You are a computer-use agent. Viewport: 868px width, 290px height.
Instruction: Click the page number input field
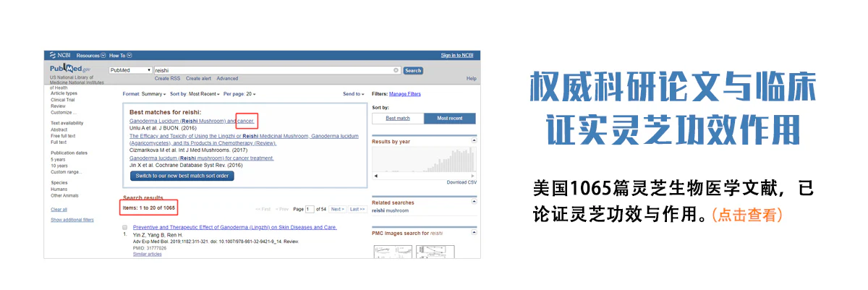[310, 209]
